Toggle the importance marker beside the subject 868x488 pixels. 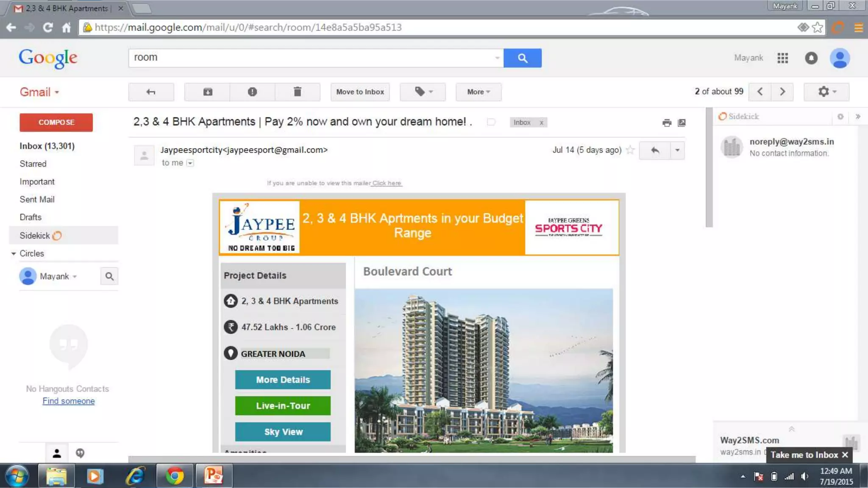coord(491,122)
